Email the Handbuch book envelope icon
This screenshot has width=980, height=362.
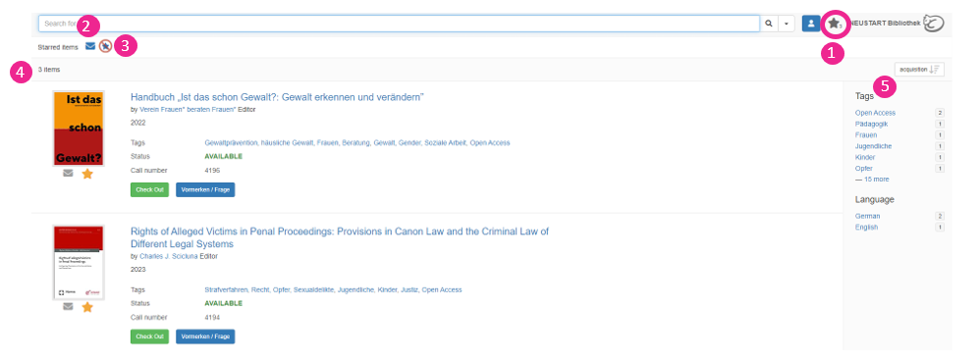pyautogui.click(x=68, y=174)
